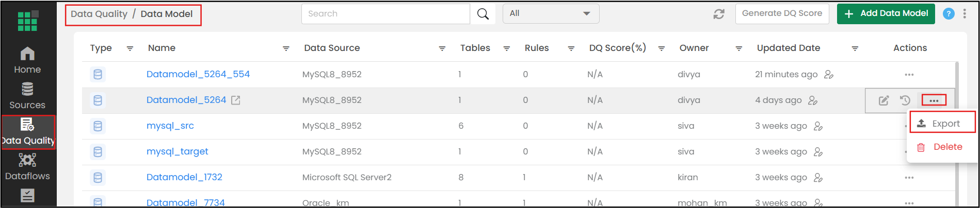Open the vertical kebab menu top right
This screenshot has width=980, height=208.
click(x=965, y=14)
